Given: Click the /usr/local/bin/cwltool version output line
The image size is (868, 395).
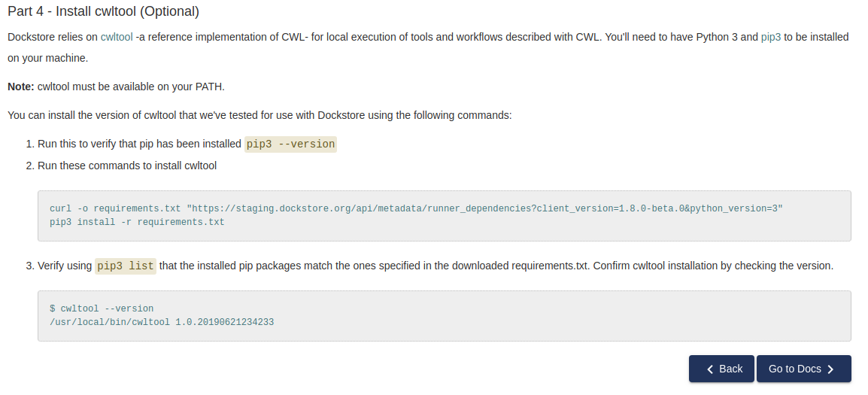Looking at the screenshot, I should click(162, 322).
